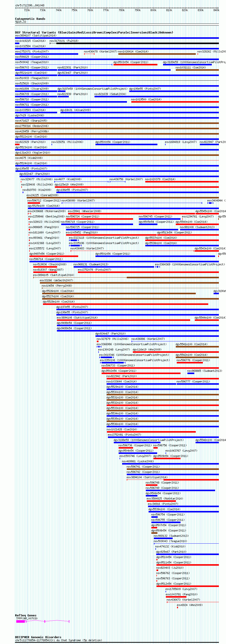Click label dgv924n67 (Park2010)
The width and height of the screenshot is (226, 644).
tap(110, 334)
